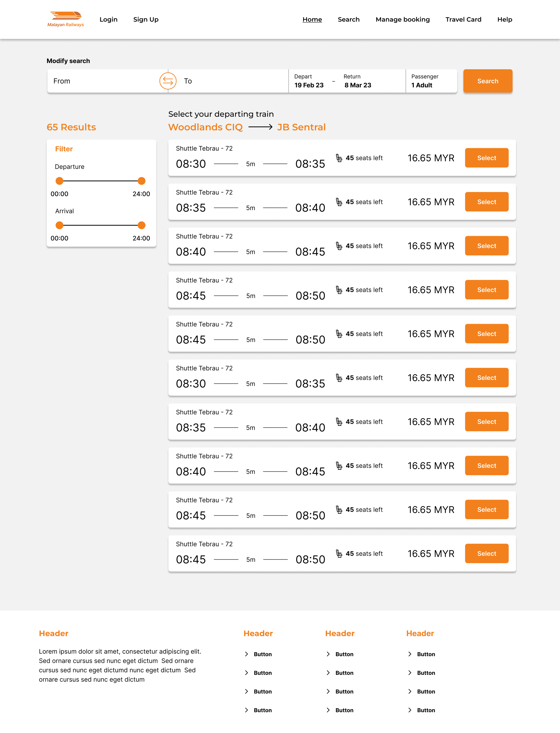560x733 pixels.
Task: Click chevron beside second Button in middle footer column
Action: coord(328,673)
